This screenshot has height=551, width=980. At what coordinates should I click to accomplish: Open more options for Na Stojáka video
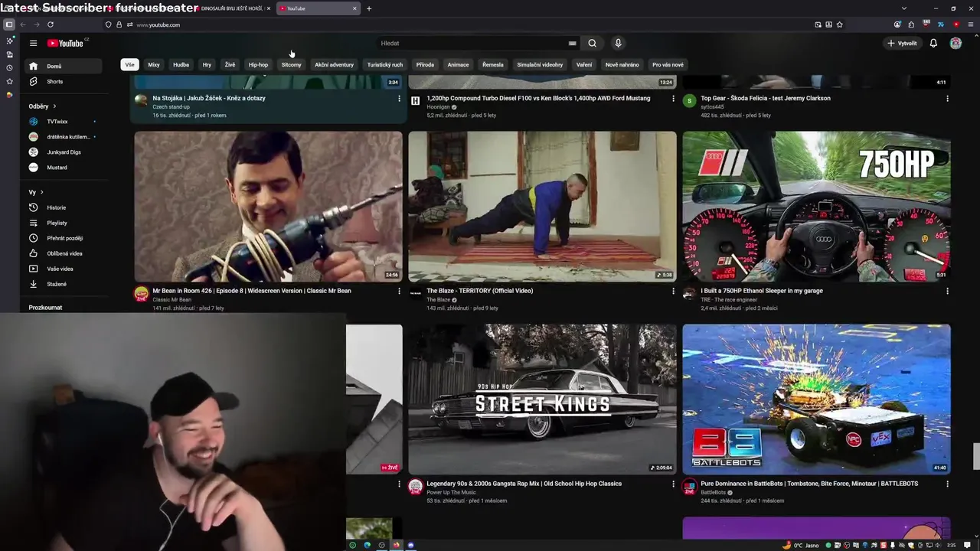click(399, 98)
